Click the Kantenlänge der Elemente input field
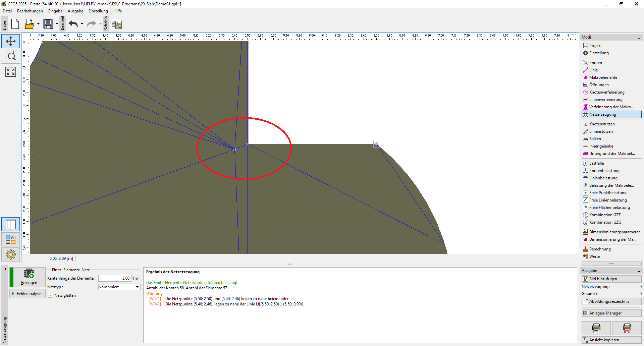 [114, 278]
